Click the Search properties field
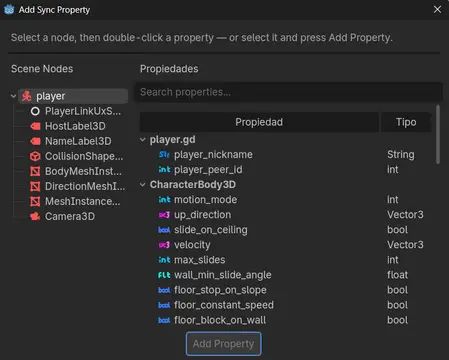Screen dimensions: 449x360 coord(288,92)
